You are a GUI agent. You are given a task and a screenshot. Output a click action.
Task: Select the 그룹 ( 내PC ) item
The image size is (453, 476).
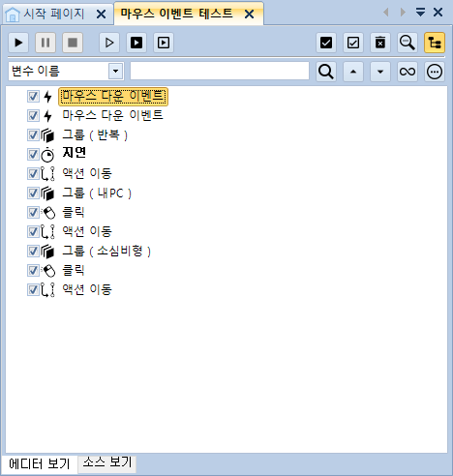point(97,193)
